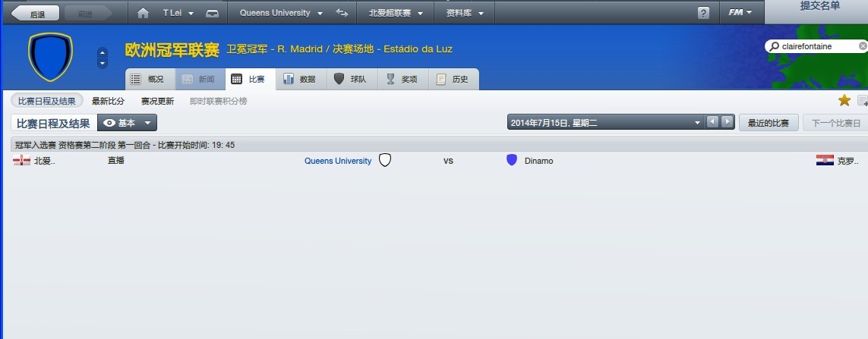Click the 最近的比赛 button
This screenshot has height=339, width=868.
pos(769,123)
